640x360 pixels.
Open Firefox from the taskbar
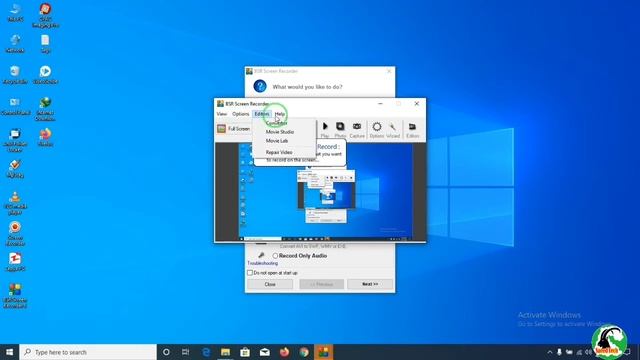pyautogui.click(x=284, y=352)
